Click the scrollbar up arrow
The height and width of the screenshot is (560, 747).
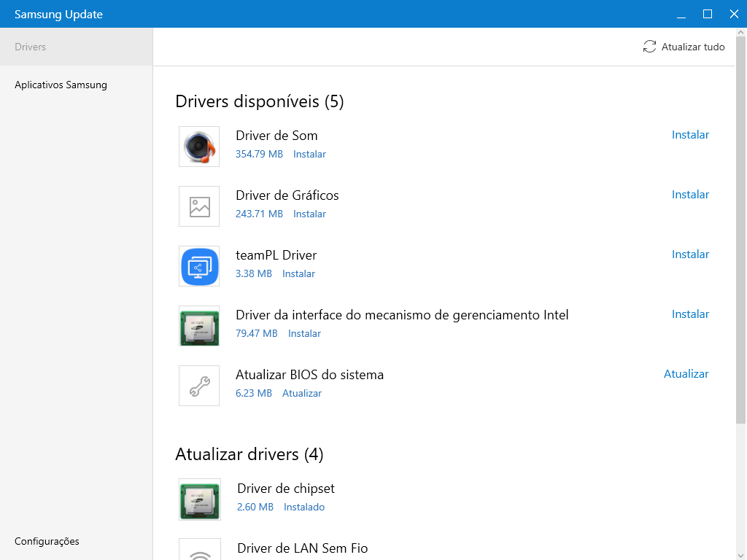tap(740, 32)
